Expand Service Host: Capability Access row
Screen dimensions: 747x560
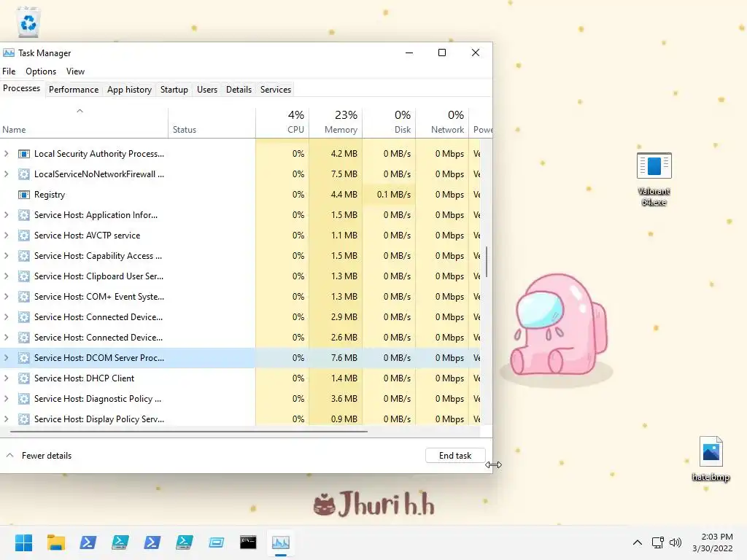click(6, 256)
